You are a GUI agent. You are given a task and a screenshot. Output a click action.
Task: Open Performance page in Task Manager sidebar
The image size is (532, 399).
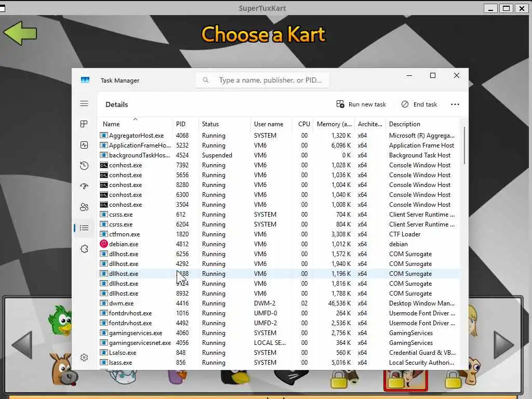pyautogui.click(x=84, y=145)
